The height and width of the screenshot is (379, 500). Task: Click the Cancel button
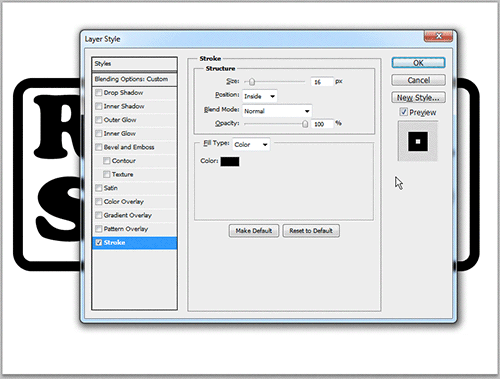click(418, 80)
